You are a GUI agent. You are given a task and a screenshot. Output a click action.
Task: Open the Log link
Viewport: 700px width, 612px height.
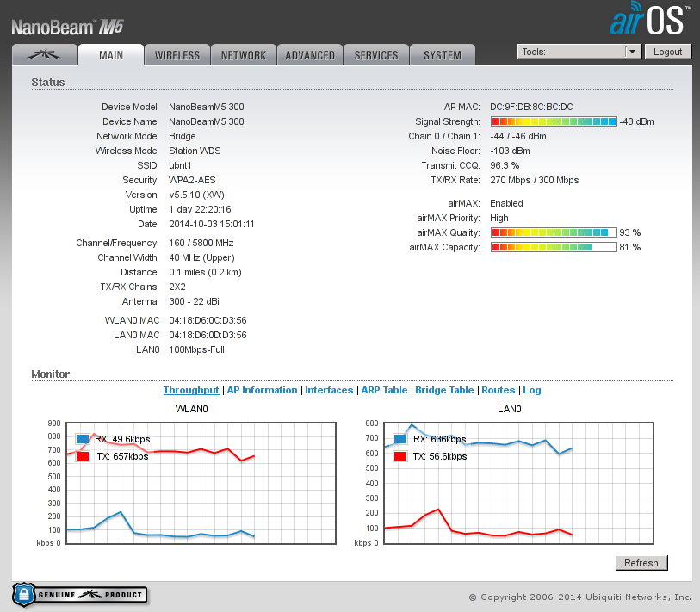(x=532, y=390)
